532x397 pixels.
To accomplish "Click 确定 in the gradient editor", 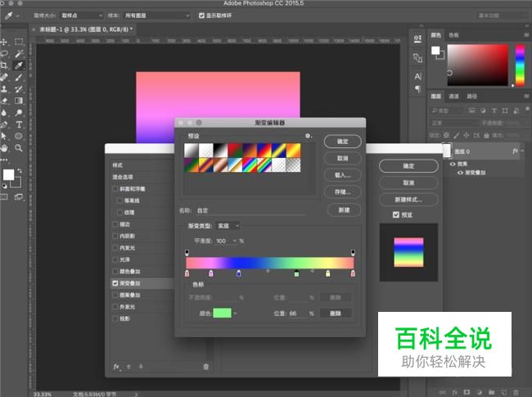I will (x=342, y=142).
